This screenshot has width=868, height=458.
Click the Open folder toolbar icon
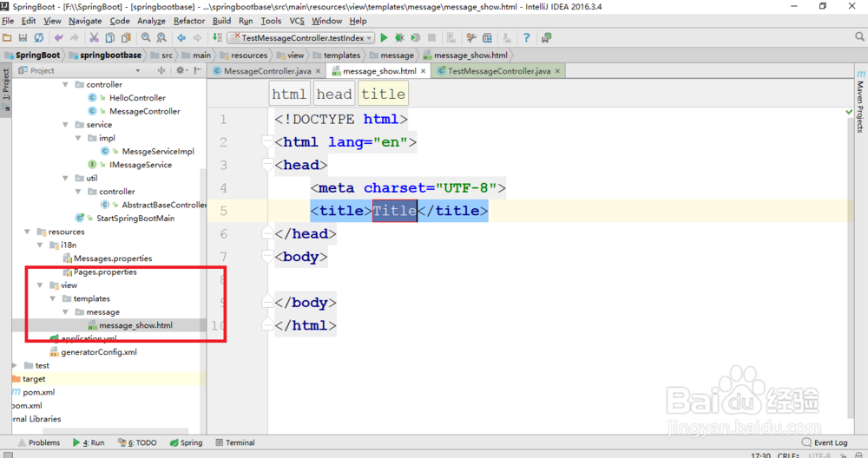(x=7, y=37)
